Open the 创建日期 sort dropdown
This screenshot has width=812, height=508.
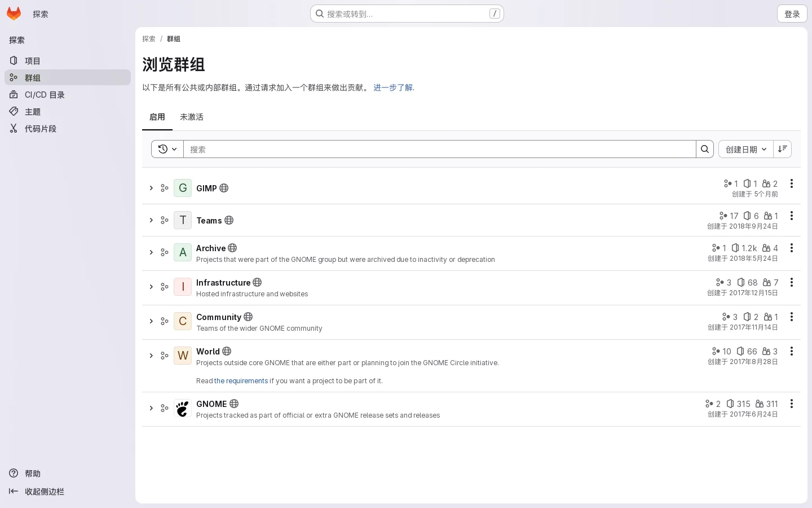[746, 149]
